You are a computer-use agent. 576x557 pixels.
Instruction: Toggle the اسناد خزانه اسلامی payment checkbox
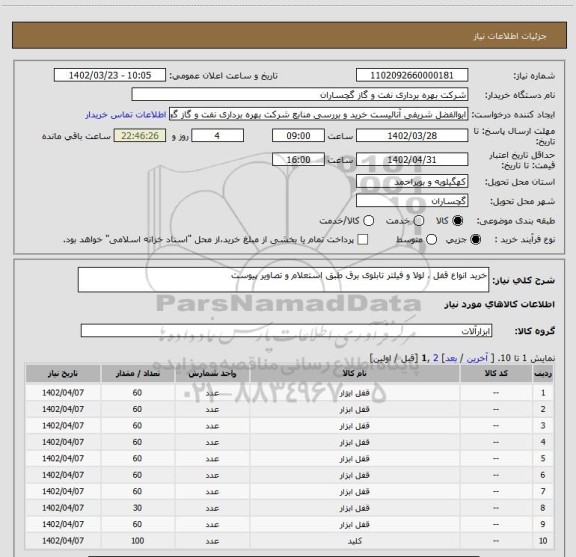click(x=363, y=240)
